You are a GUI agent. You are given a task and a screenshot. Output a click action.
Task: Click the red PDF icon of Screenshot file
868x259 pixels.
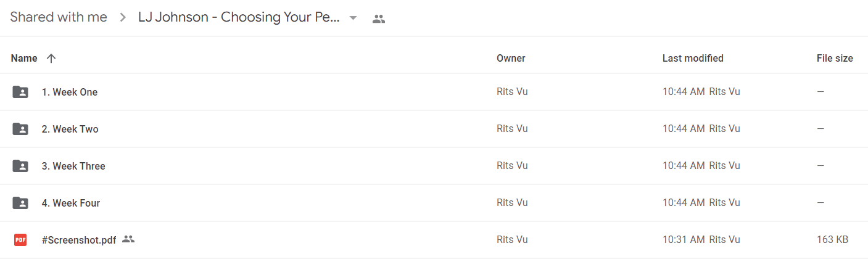click(x=20, y=240)
